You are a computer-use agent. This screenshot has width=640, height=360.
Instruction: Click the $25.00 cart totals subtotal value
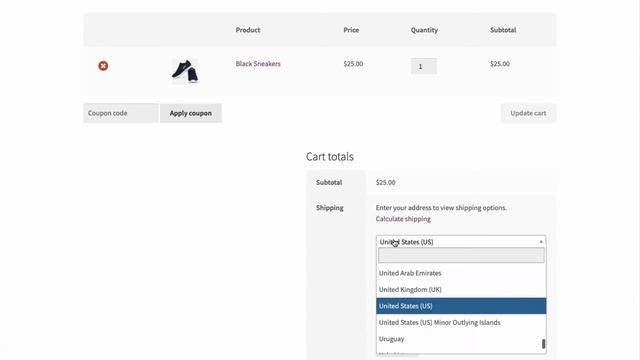pyautogui.click(x=385, y=182)
